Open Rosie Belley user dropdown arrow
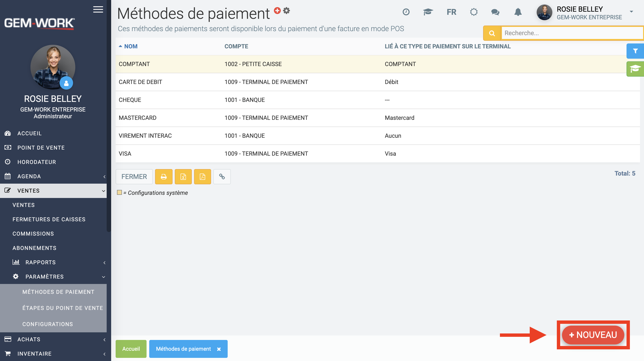The height and width of the screenshot is (361, 644). click(x=631, y=12)
